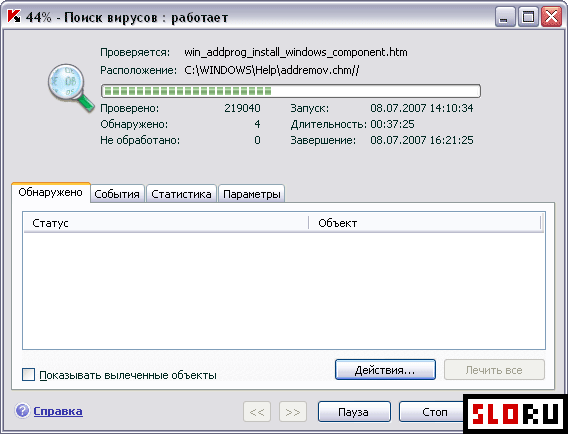Click the magnifying glass scan icon
Screen dimensions: 568x434
pos(70,87)
